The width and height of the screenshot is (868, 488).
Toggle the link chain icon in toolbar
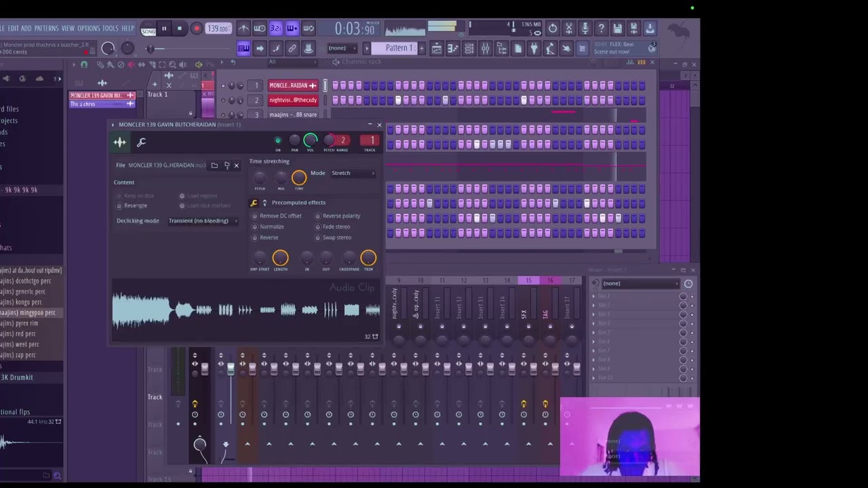click(x=292, y=48)
